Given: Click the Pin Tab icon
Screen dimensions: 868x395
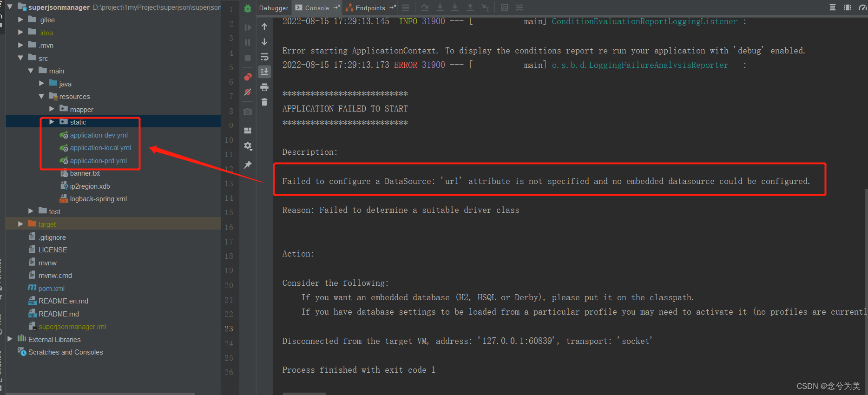Looking at the screenshot, I should [x=248, y=165].
